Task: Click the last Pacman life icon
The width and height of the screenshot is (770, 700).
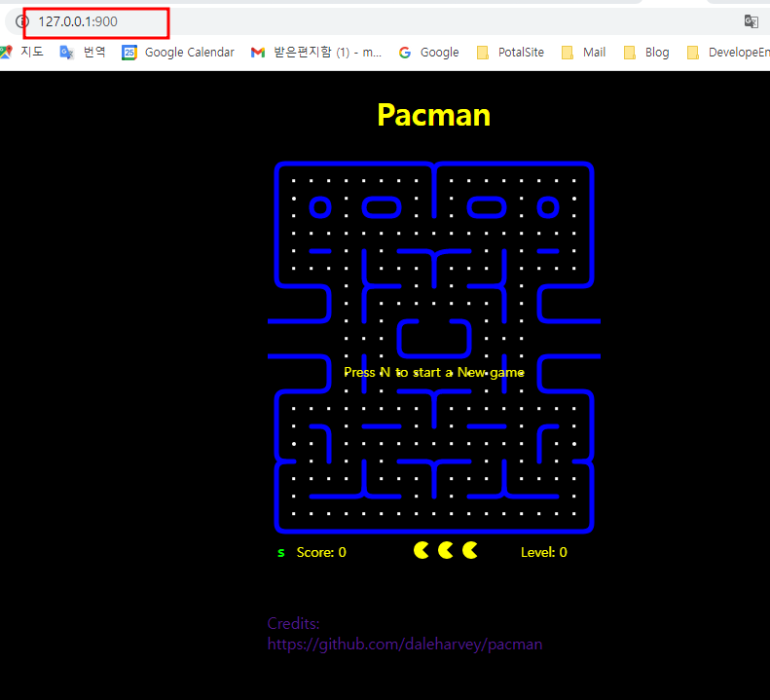Action: tap(470, 550)
